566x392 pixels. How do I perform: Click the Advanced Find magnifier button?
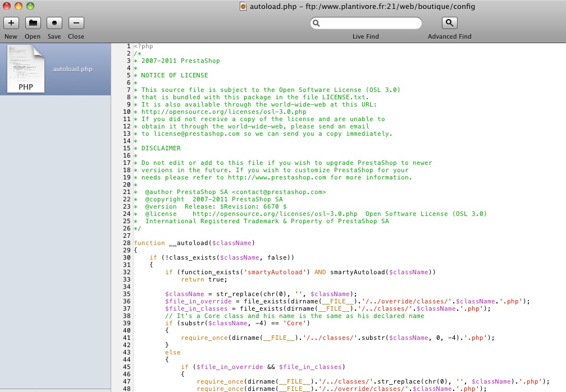[449, 23]
